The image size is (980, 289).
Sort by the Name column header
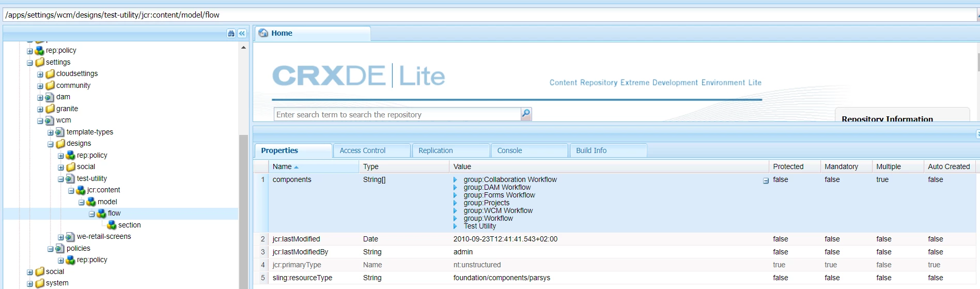click(314, 166)
